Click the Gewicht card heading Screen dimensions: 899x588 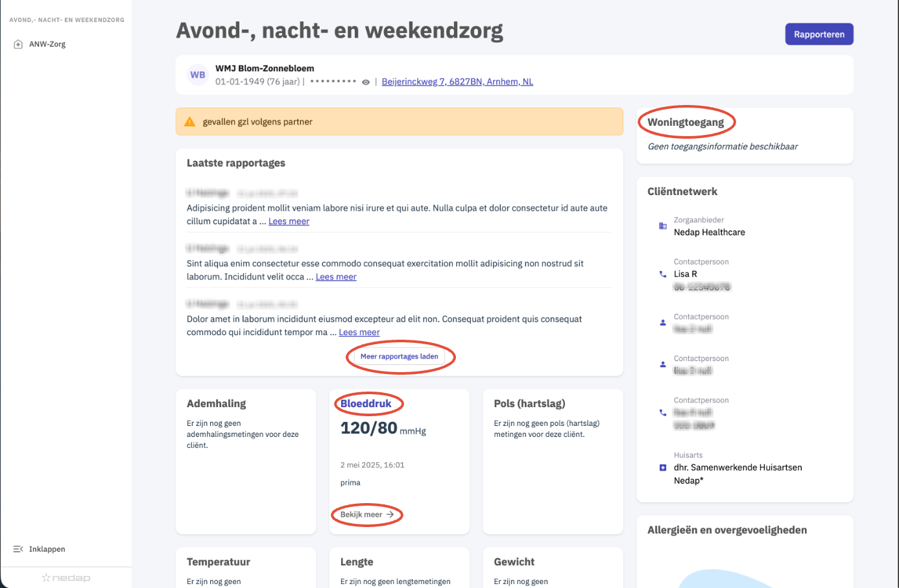514,562
